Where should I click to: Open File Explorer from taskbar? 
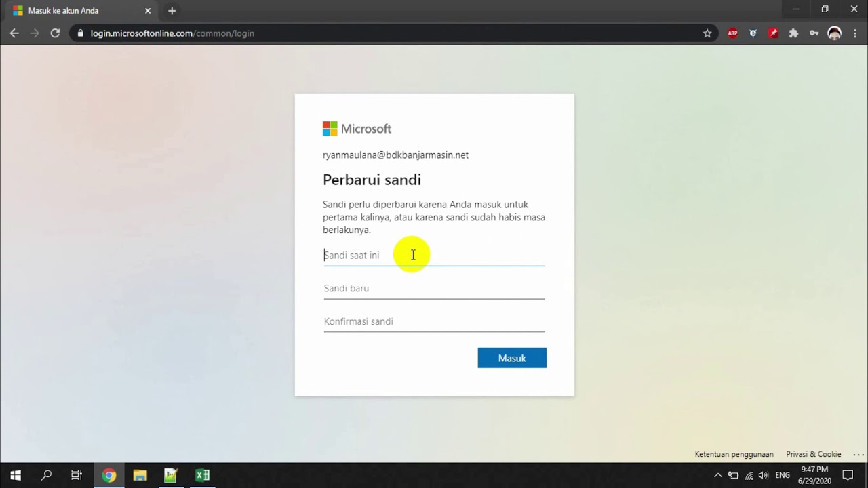coord(140,475)
